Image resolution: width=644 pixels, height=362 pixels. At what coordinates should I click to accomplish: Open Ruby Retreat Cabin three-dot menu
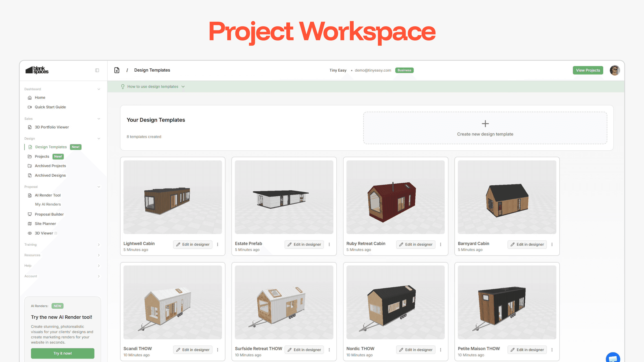[x=441, y=245]
